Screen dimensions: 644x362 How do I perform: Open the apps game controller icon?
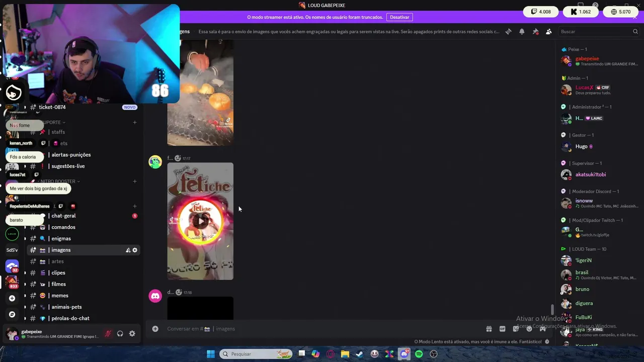coord(543,329)
